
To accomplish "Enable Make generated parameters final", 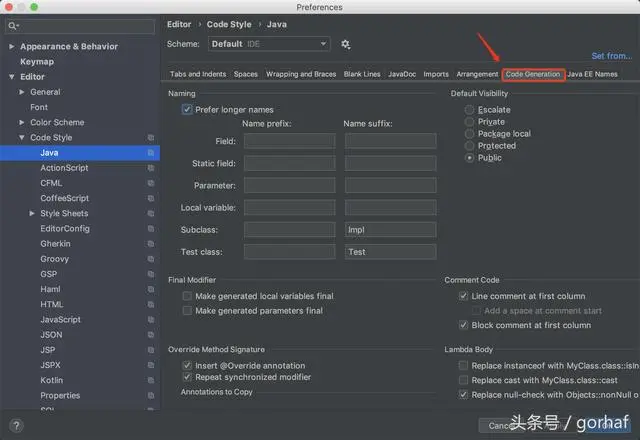I will point(187,311).
